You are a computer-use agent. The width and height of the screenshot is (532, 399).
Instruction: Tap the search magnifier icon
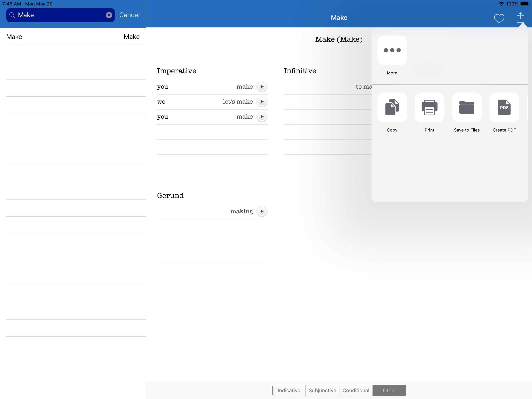12,15
